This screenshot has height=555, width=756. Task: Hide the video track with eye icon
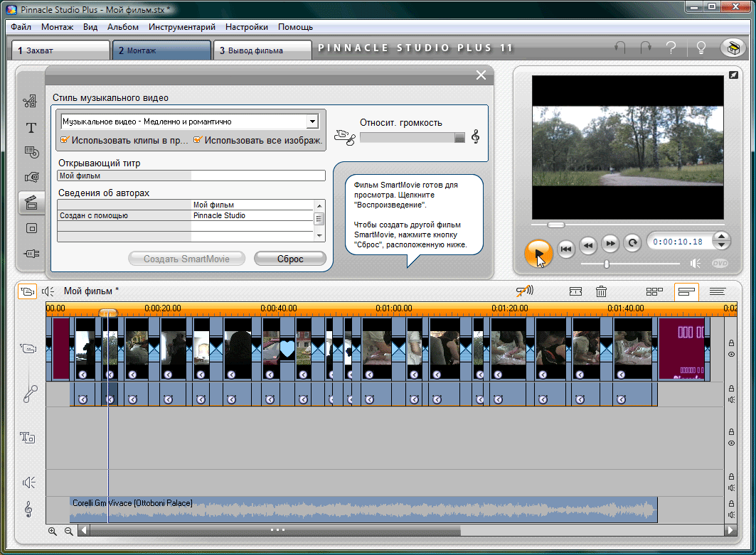[x=731, y=354]
